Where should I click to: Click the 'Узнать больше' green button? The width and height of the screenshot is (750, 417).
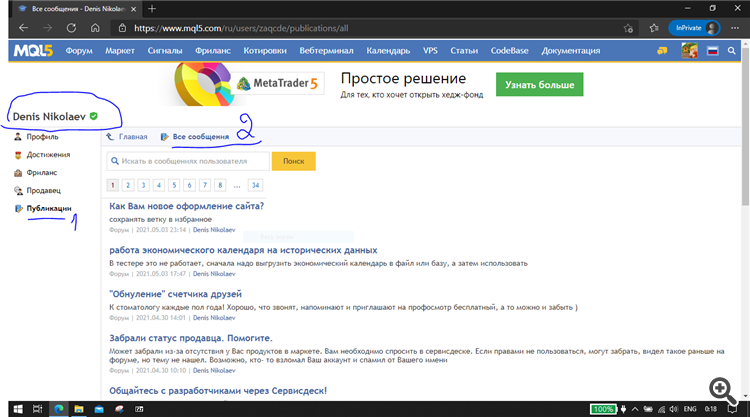tap(540, 85)
